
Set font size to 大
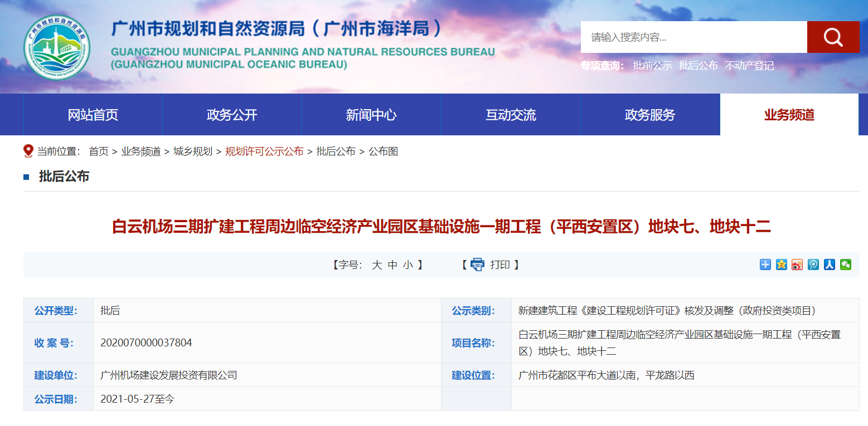pyautogui.click(x=377, y=265)
